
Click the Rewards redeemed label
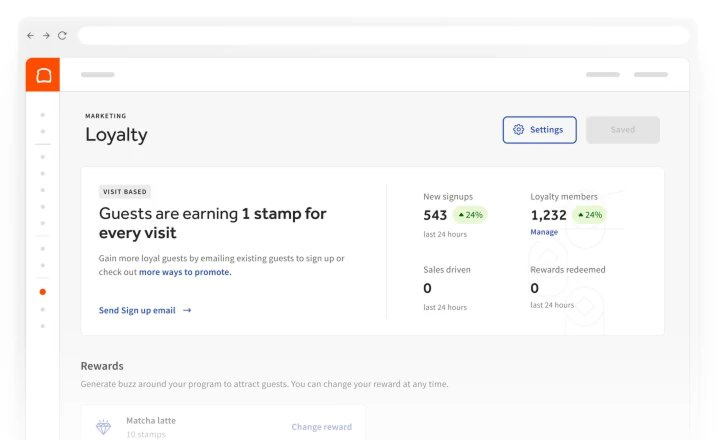tap(568, 270)
